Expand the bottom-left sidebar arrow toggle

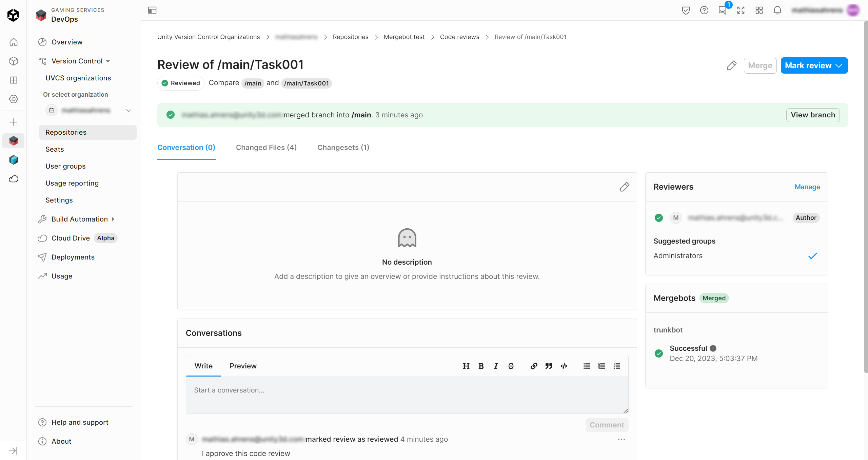(x=13, y=451)
